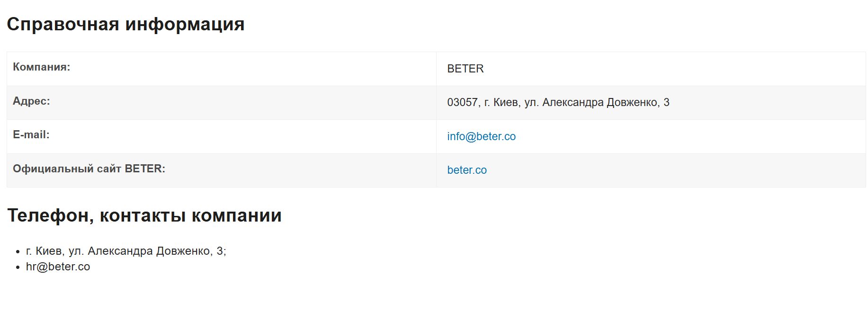Click the "E-mail:" row label
Screen dimensions: 868x312
pyautogui.click(x=31, y=134)
